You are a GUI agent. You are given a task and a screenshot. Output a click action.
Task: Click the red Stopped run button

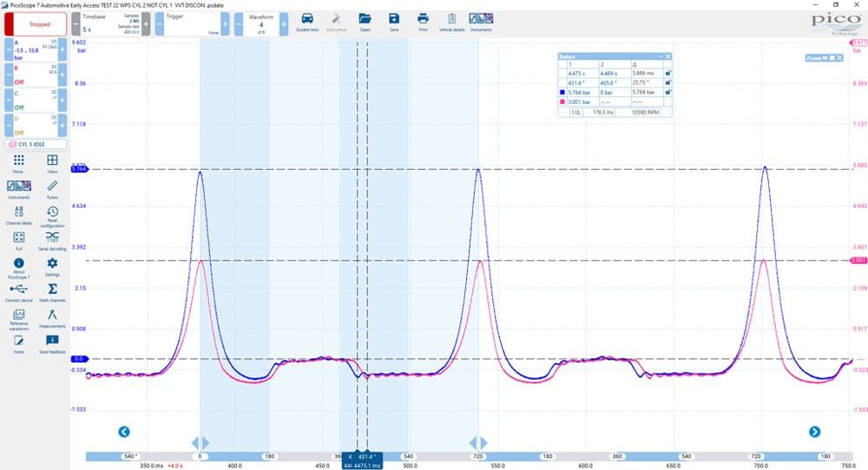click(36, 24)
